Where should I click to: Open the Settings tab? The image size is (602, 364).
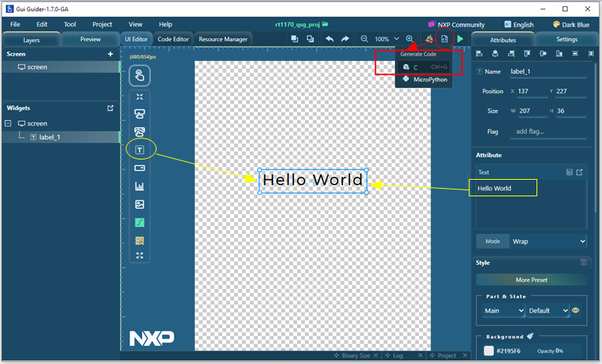point(567,39)
